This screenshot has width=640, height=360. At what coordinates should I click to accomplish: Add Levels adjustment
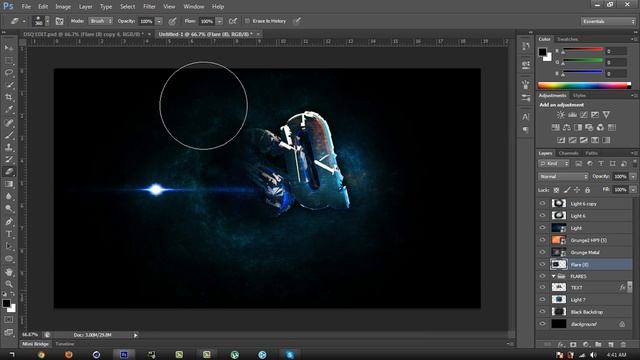click(572, 115)
